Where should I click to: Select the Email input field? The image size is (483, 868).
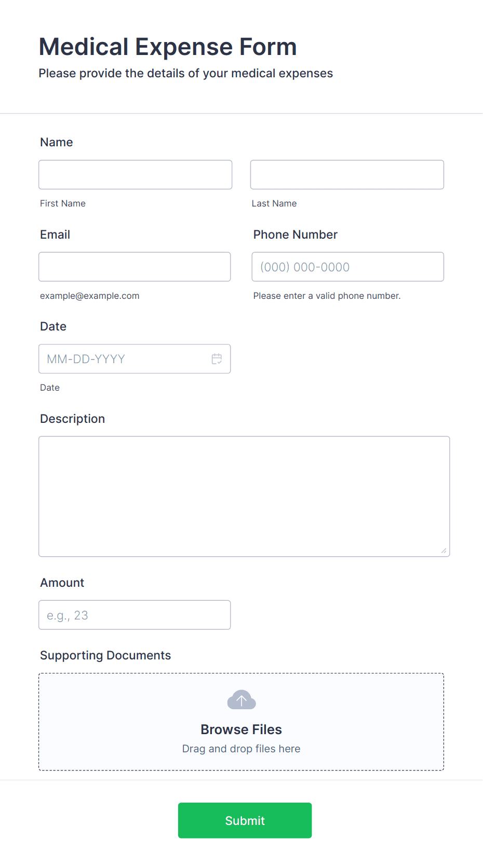point(135,267)
